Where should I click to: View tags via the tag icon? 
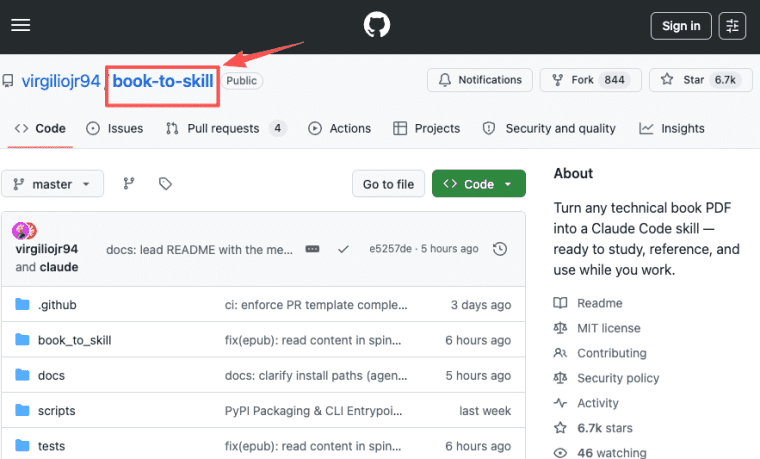pyautogui.click(x=165, y=184)
